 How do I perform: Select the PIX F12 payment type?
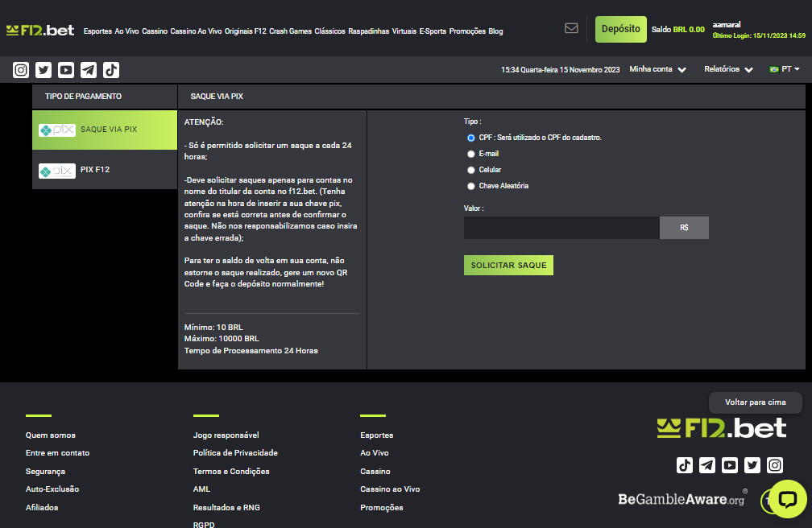point(105,170)
